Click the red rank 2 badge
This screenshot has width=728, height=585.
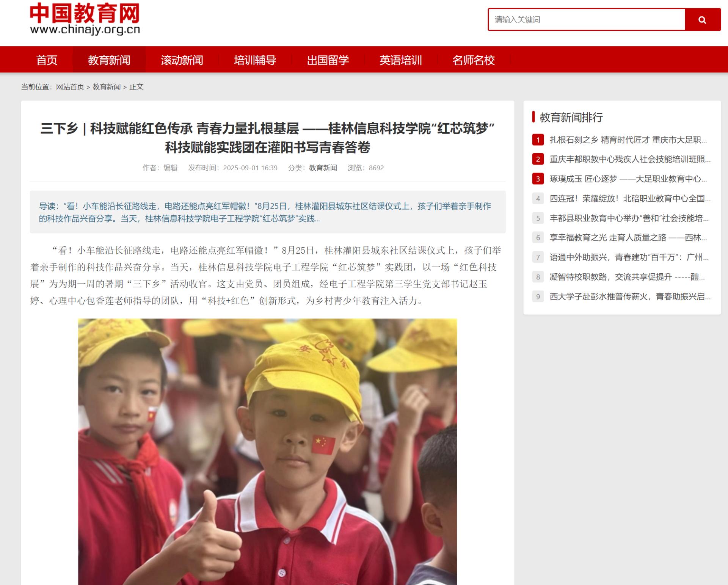(x=538, y=159)
